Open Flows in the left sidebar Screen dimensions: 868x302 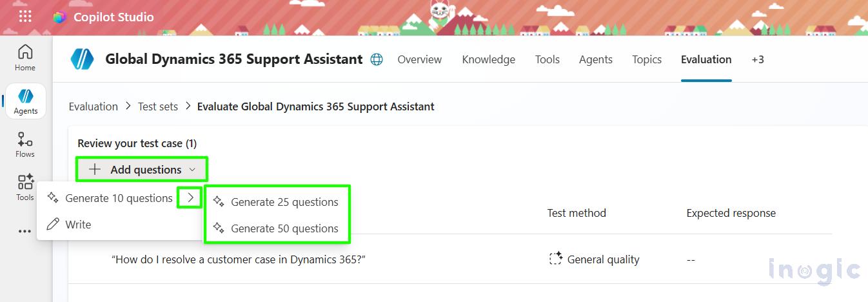(x=25, y=144)
